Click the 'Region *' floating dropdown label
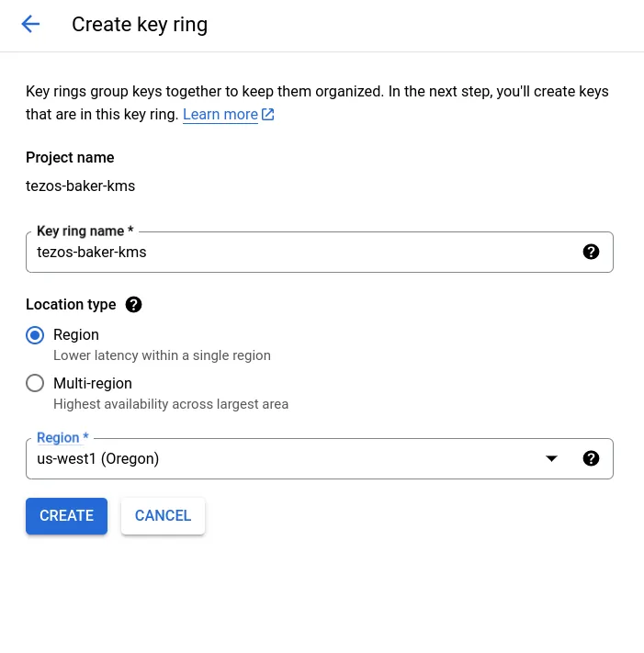Image resolution: width=644 pixels, height=653 pixels. [x=62, y=438]
